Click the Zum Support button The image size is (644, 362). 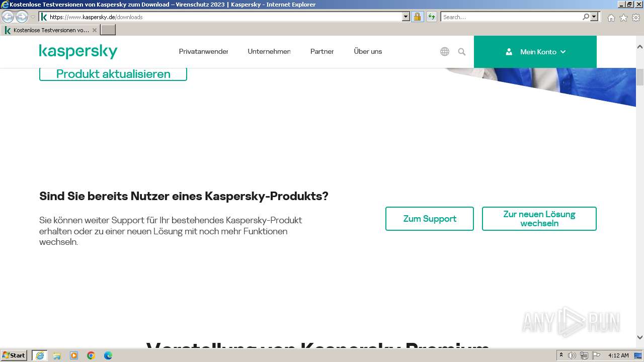click(430, 219)
